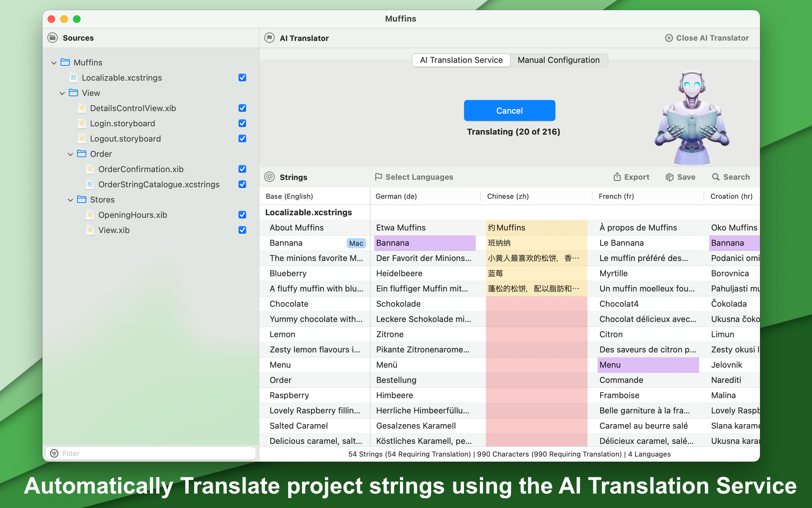The width and height of the screenshot is (812, 508).
Task: Click the Muffins root folder icon
Action: tap(65, 62)
